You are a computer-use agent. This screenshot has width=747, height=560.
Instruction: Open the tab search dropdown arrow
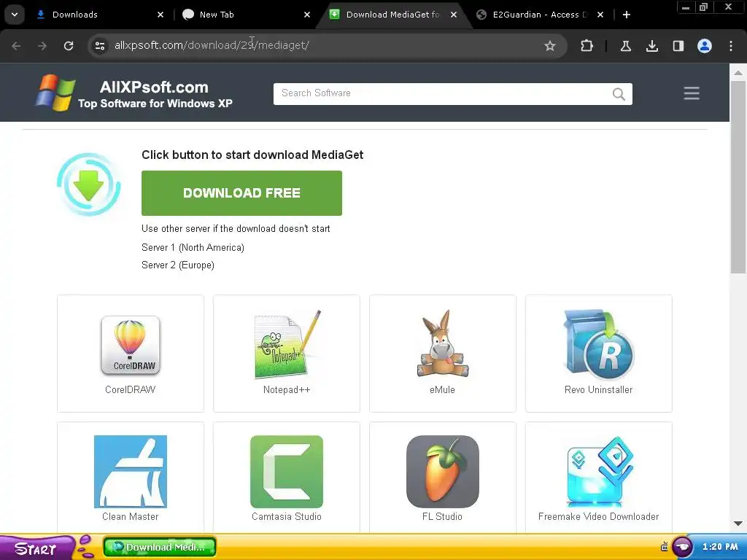[15, 15]
